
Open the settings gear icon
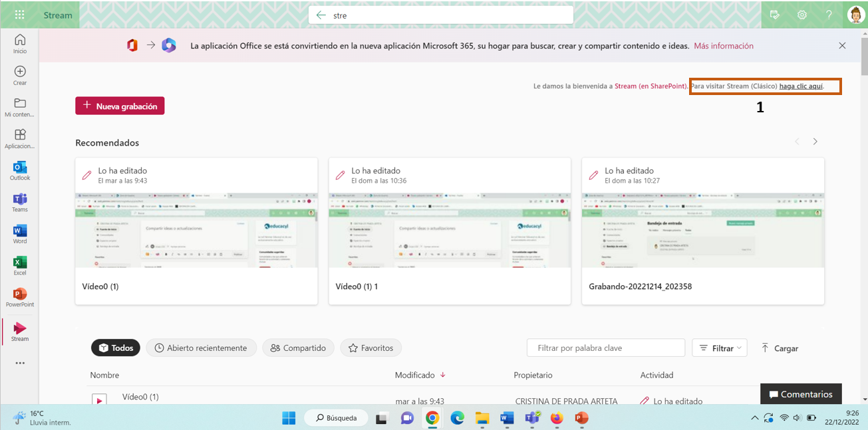pyautogui.click(x=802, y=15)
